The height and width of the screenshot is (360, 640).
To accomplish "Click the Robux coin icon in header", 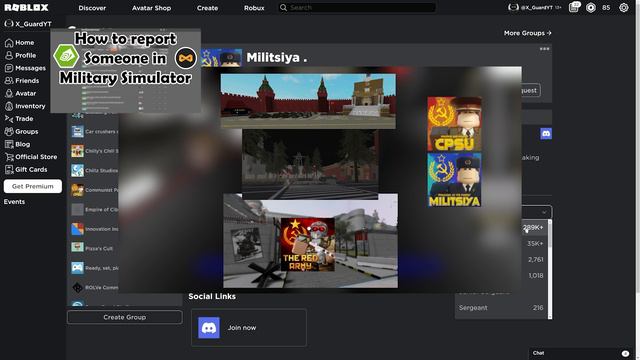I will [x=591, y=7].
